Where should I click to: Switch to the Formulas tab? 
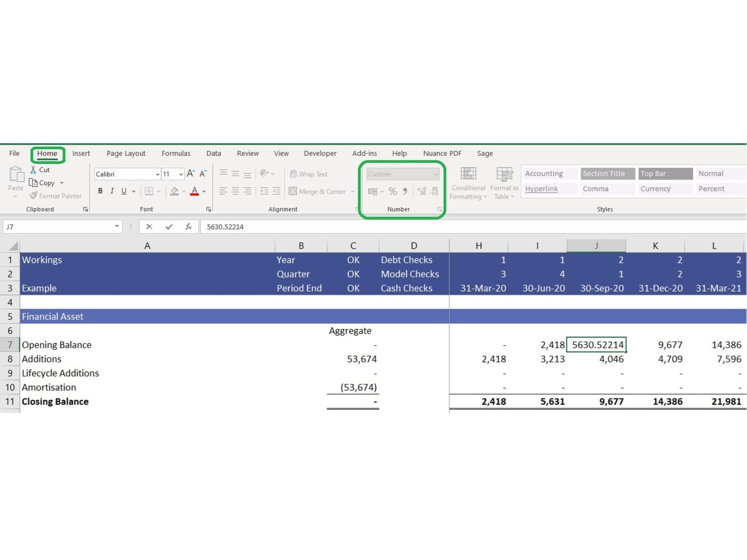coord(176,154)
